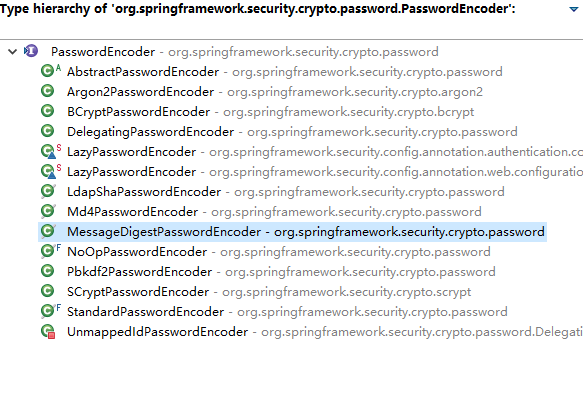Click the UnmappedIdPasswordEncoder private class icon
This screenshot has width=583, height=417.
pyautogui.click(x=48, y=331)
